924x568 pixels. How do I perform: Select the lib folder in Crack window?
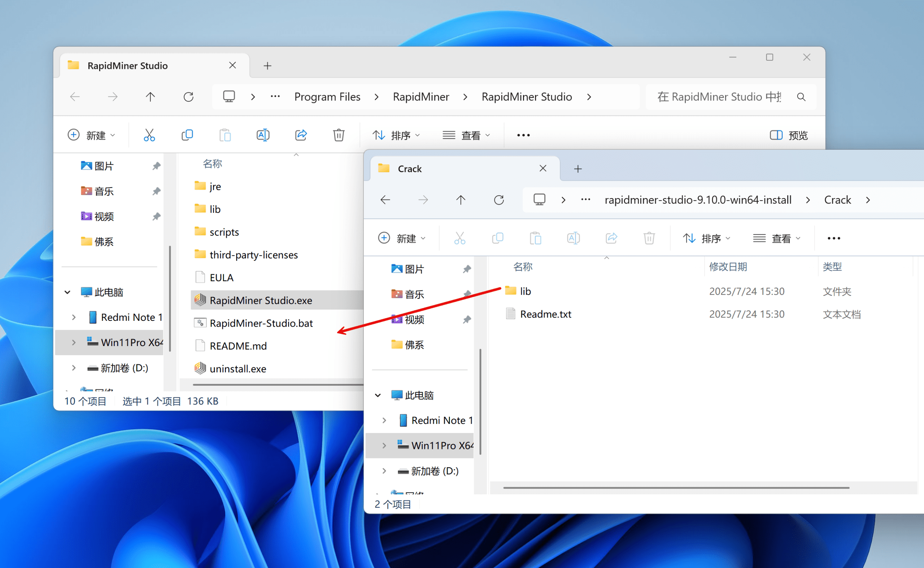tap(525, 291)
